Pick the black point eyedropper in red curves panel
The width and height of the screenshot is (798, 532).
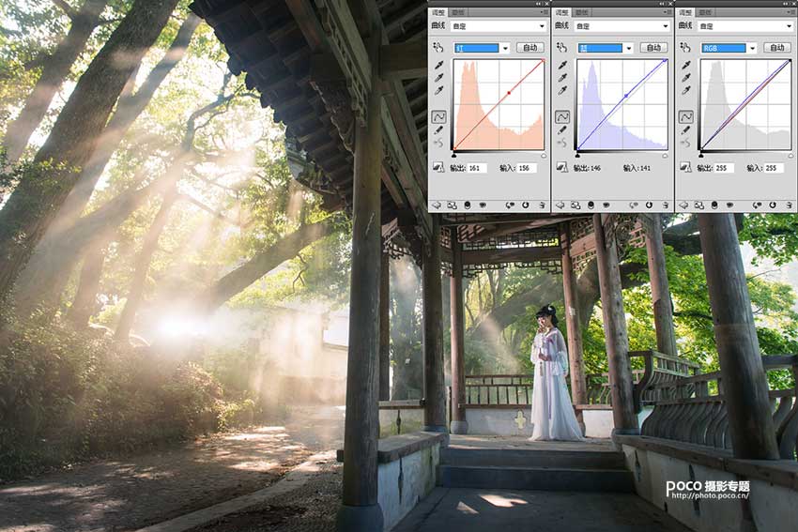coord(438,66)
